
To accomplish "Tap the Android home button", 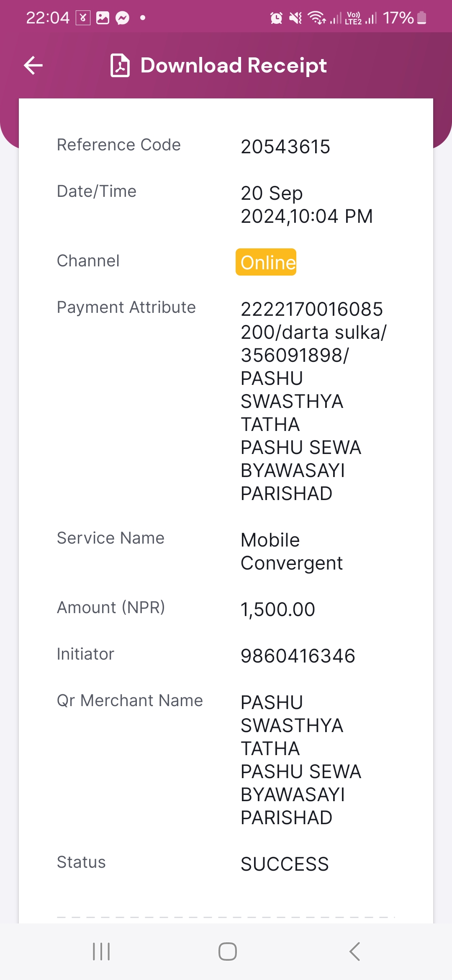I will tap(227, 952).
